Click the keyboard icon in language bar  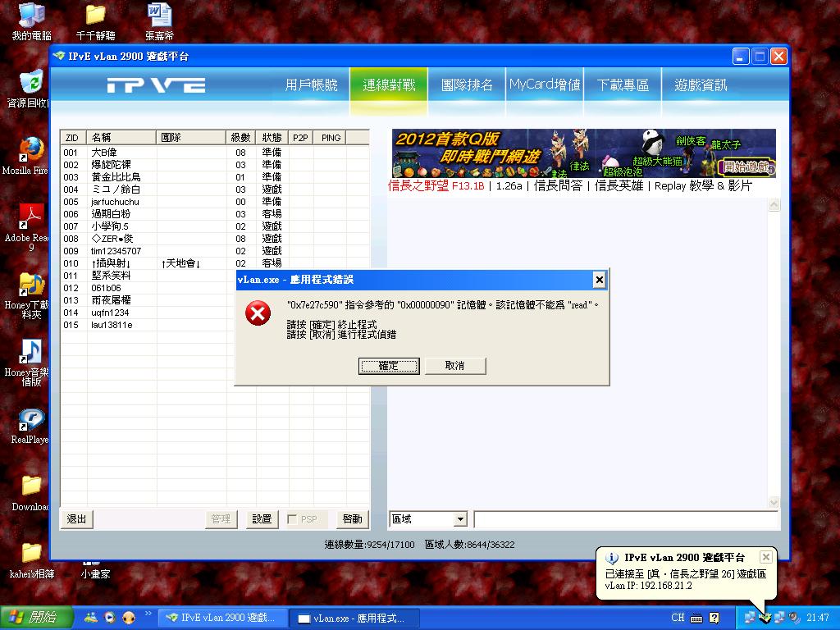[x=696, y=619]
